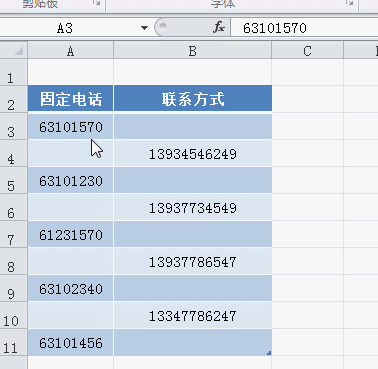The width and height of the screenshot is (378, 369).
Task: Select row 10 header
Action: point(13,315)
